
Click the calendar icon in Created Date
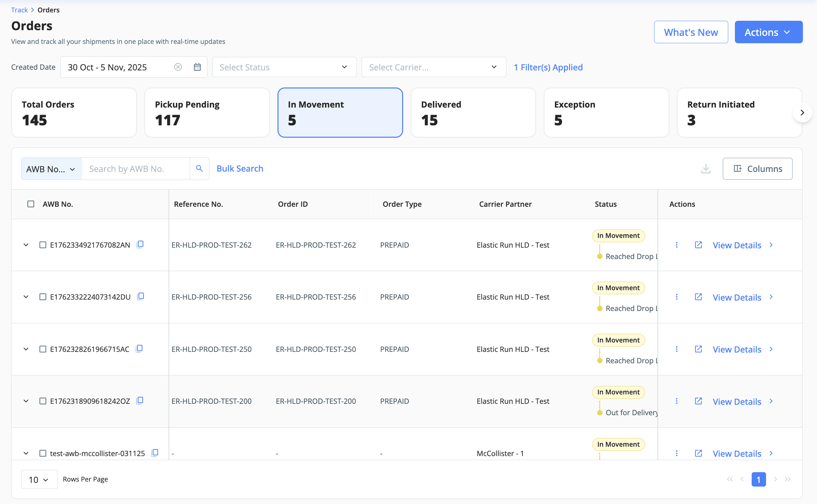197,67
